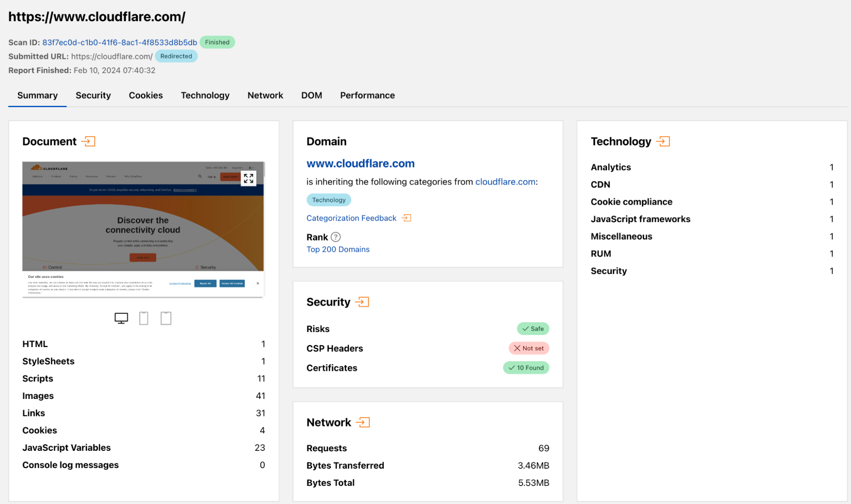Screen dimensions: 851x504
Task: Click the desktop view icon in Document
Action: coord(121,317)
